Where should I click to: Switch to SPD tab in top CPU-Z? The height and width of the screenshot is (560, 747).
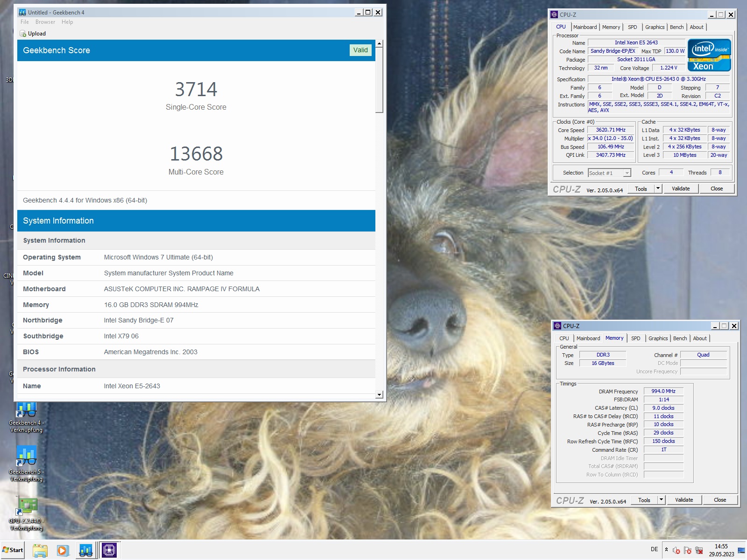[633, 27]
